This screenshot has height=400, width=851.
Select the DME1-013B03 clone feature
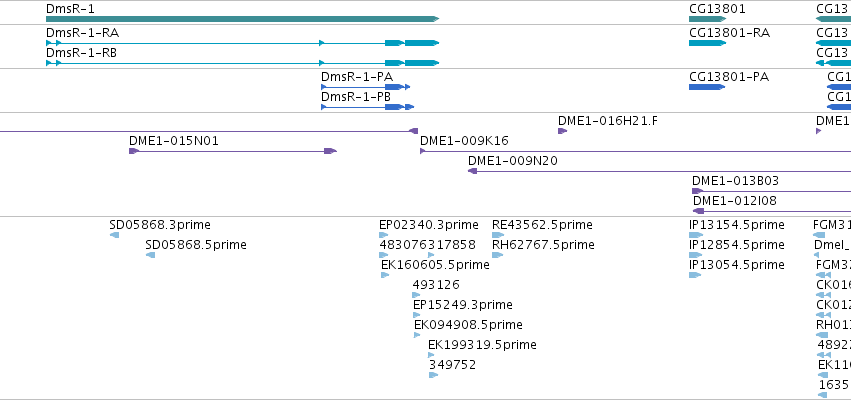771,191
